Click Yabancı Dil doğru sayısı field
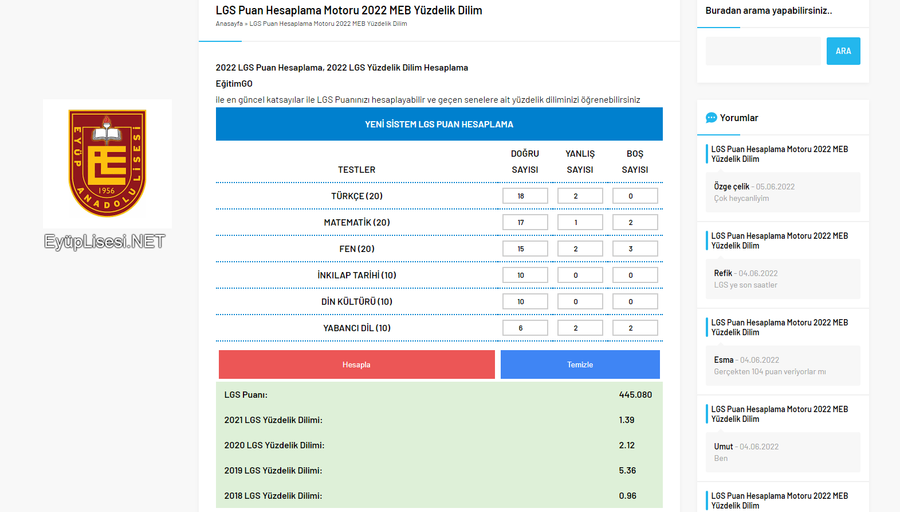 (x=525, y=328)
